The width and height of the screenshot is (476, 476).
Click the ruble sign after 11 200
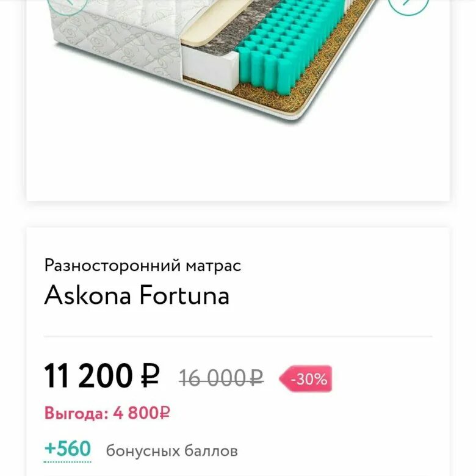(x=150, y=376)
